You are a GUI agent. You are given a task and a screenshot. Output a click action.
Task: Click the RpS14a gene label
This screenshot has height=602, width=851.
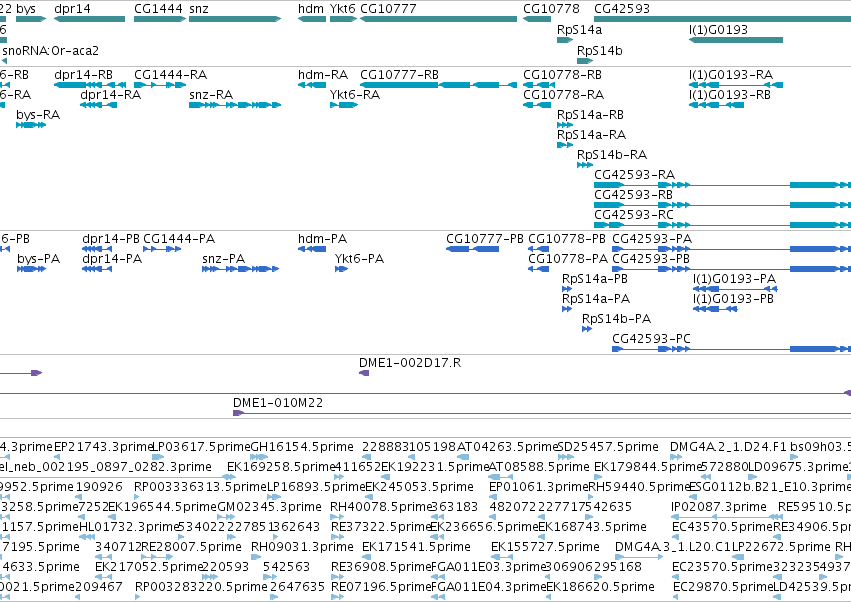click(x=579, y=29)
